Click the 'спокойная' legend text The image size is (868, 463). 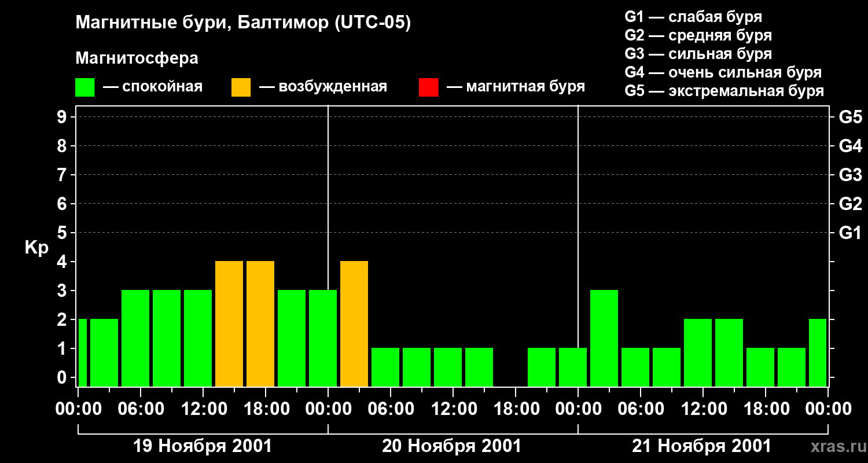163,87
